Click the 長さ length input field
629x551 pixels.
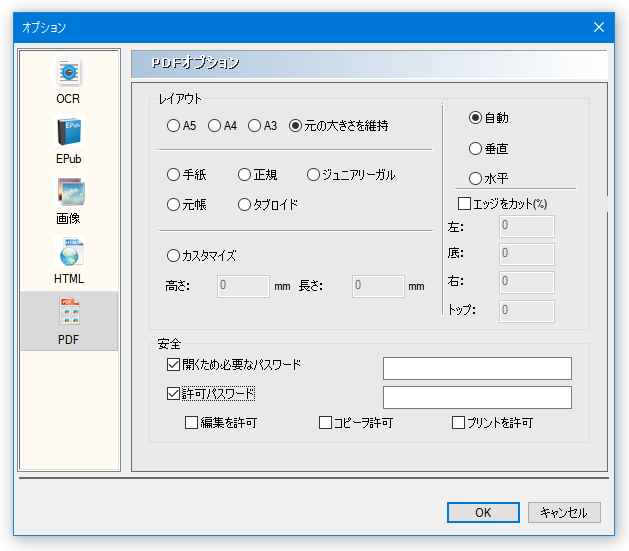(x=378, y=286)
